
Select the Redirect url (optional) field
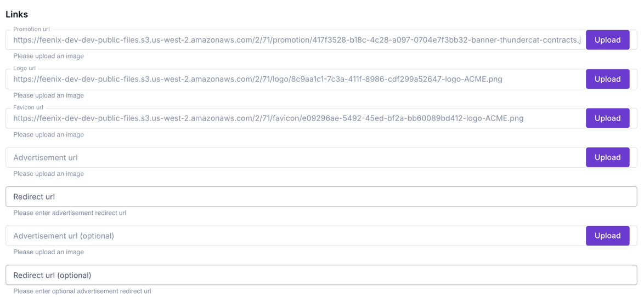[x=321, y=275]
